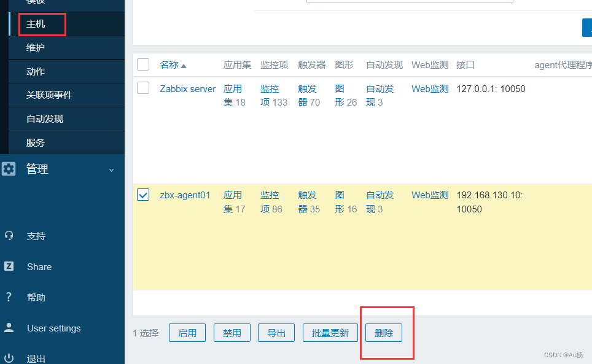Click the 删除 button

click(x=384, y=333)
